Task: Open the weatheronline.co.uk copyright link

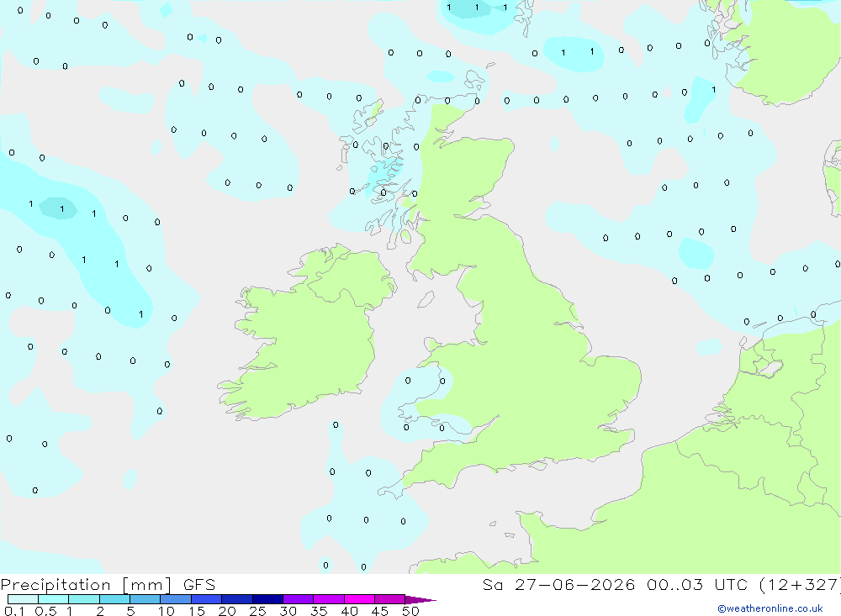Action: [770, 608]
